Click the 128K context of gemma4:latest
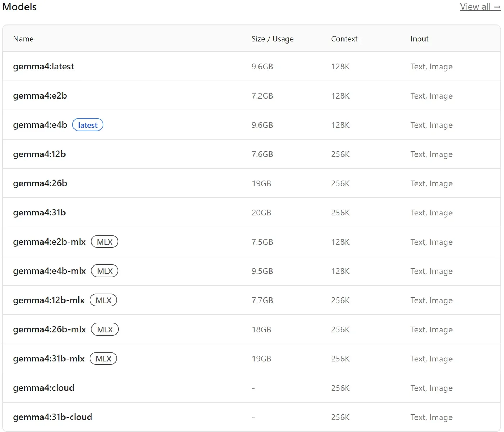The height and width of the screenshot is (432, 504). point(340,67)
